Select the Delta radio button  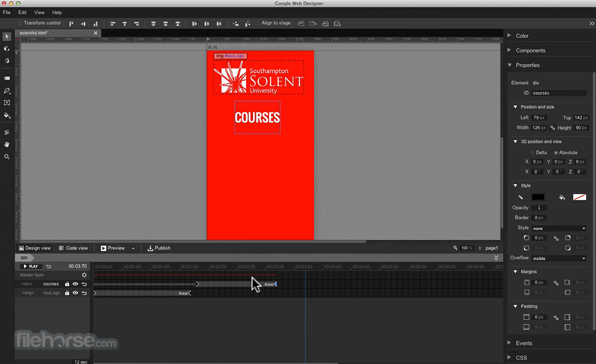(533, 153)
